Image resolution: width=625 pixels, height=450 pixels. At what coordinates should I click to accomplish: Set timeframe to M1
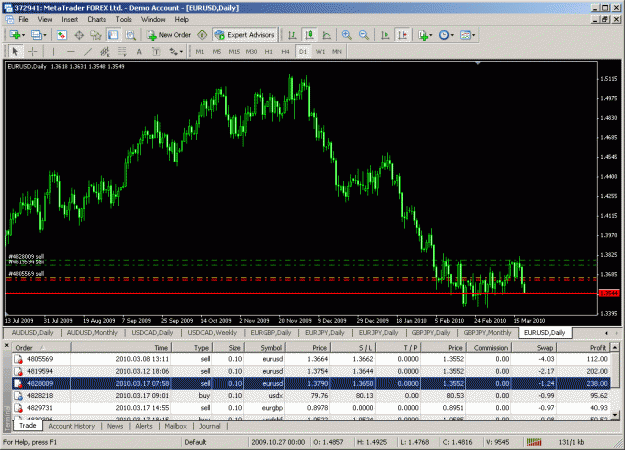[200, 51]
